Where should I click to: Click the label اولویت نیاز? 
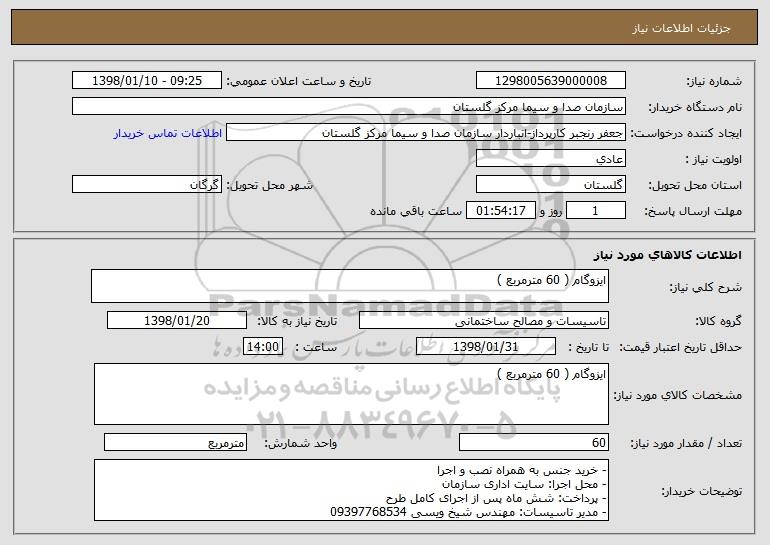coord(714,159)
